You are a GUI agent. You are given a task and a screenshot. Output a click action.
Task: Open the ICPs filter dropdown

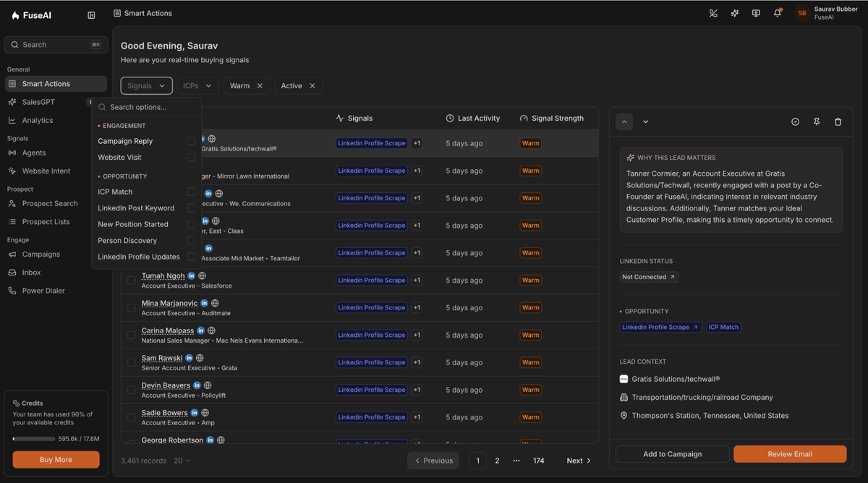tap(197, 85)
